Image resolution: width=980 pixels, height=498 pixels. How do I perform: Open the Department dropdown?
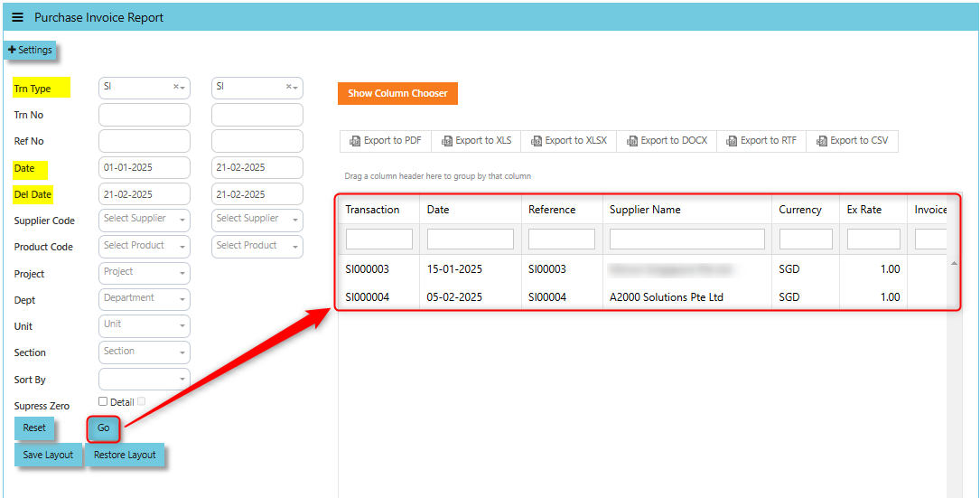[x=145, y=299]
